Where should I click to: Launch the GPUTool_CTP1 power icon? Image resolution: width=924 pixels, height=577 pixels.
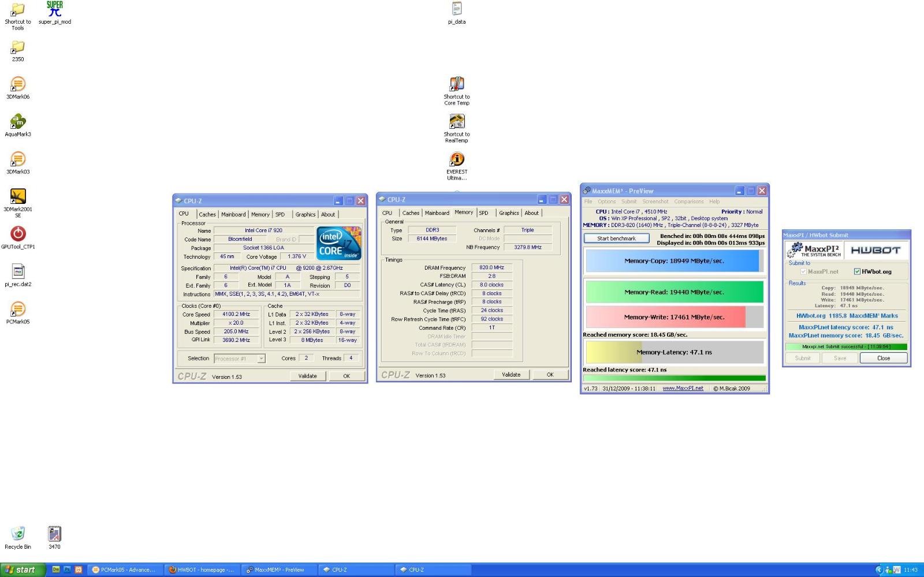point(18,234)
